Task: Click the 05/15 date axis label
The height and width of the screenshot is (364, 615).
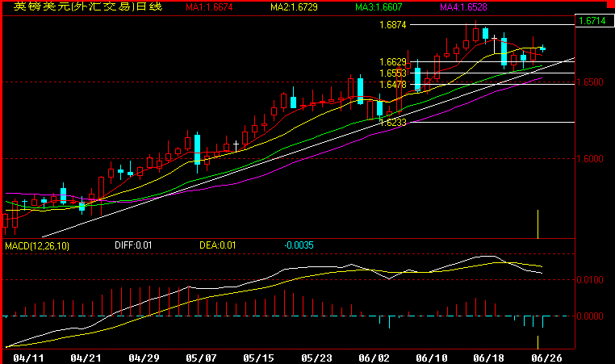Action: point(258,358)
